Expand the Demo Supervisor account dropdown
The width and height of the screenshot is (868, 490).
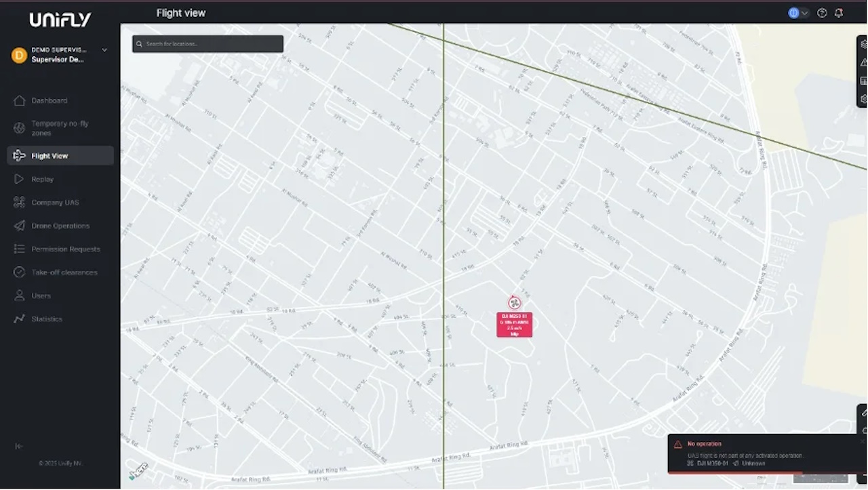[104, 50]
